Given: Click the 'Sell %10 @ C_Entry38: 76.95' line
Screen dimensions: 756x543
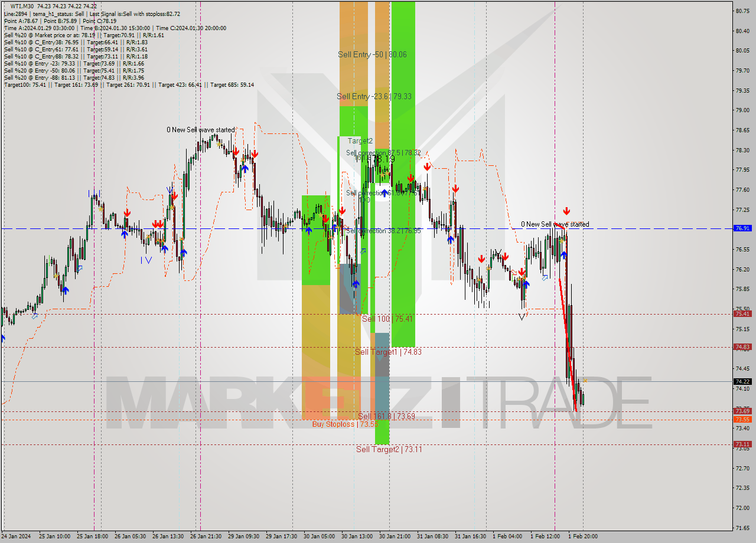Looking at the screenshot, I should [76, 42].
